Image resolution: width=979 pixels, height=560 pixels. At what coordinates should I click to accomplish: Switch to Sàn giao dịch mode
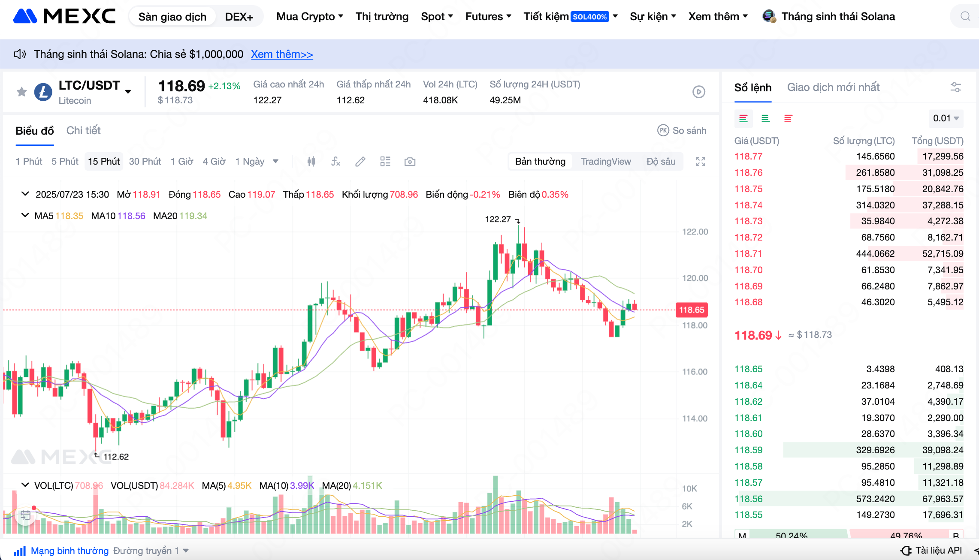(172, 17)
